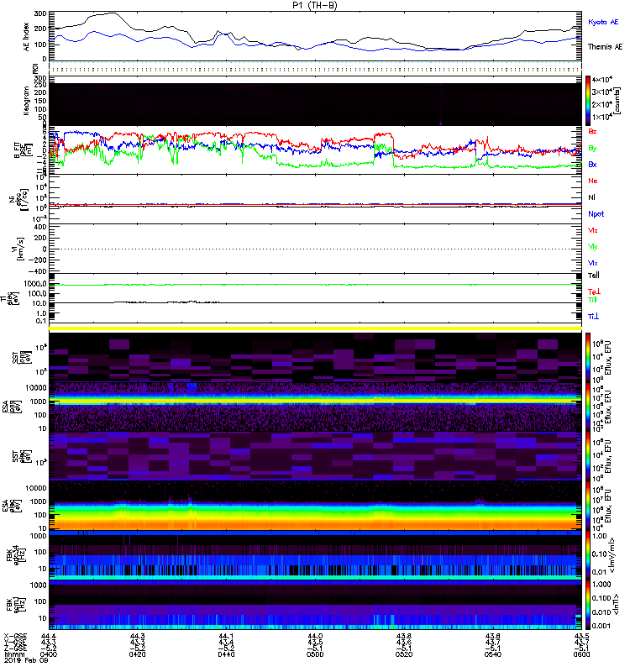The image size is (630, 672).
Task: Click the black Tell temperature legend label
Action: point(593,275)
